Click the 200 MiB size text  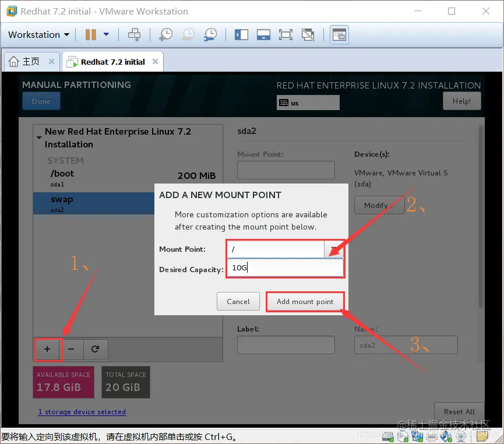(x=196, y=175)
